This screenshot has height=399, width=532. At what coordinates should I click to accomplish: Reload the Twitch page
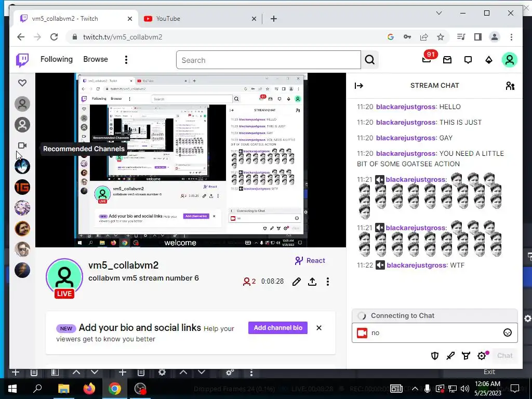(x=54, y=37)
